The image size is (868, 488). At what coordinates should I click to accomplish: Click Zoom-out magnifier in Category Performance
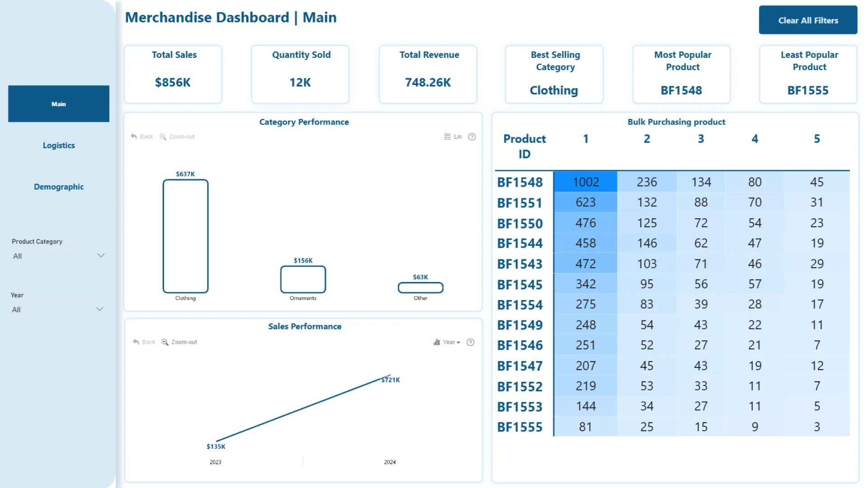163,136
